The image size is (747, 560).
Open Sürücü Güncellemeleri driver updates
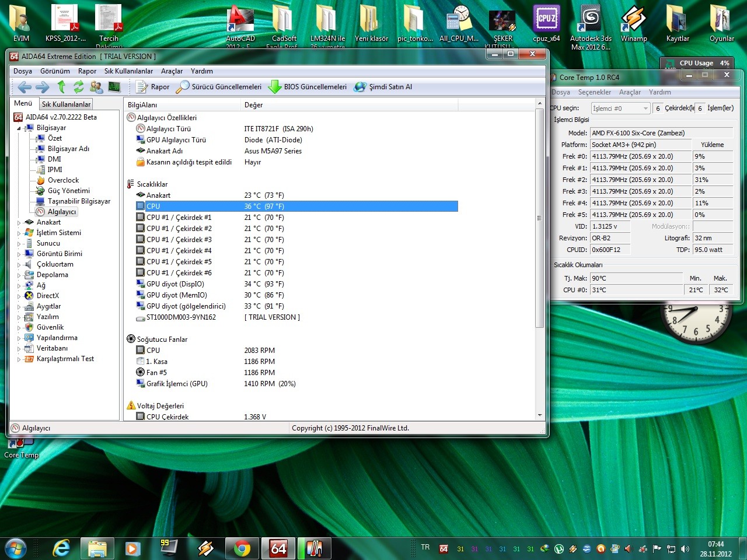point(219,87)
